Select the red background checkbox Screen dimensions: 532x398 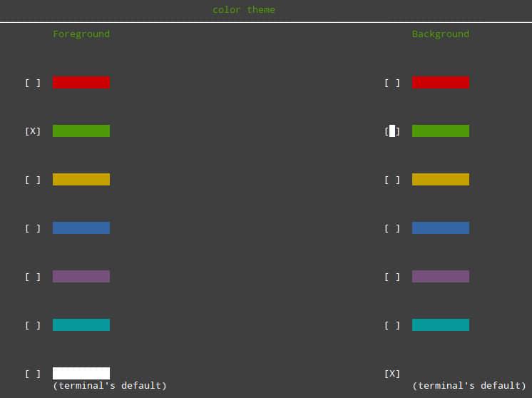[x=392, y=83]
